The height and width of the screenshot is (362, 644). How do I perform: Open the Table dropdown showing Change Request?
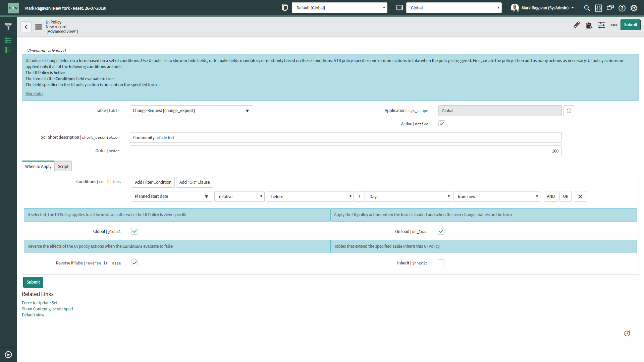tap(191, 110)
